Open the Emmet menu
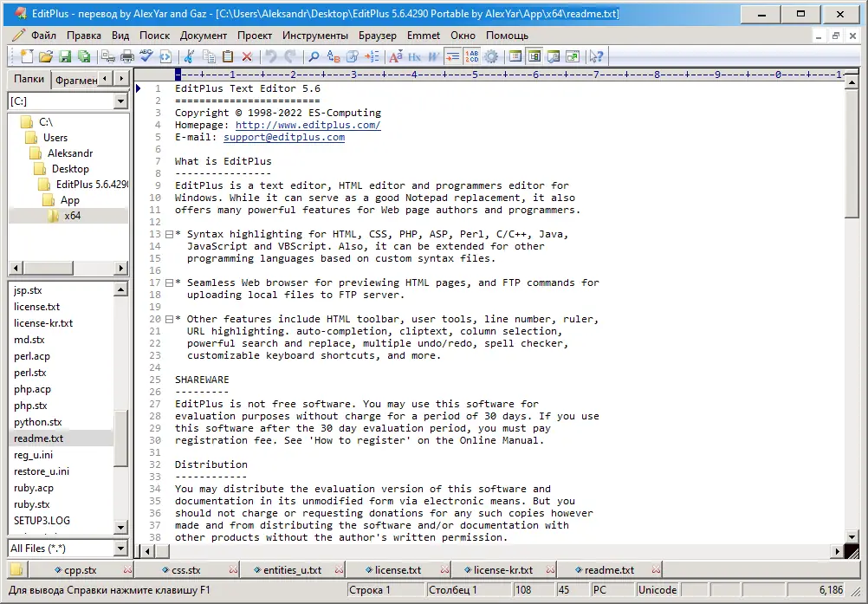Viewport: 868px width, 604px height. [x=424, y=36]
